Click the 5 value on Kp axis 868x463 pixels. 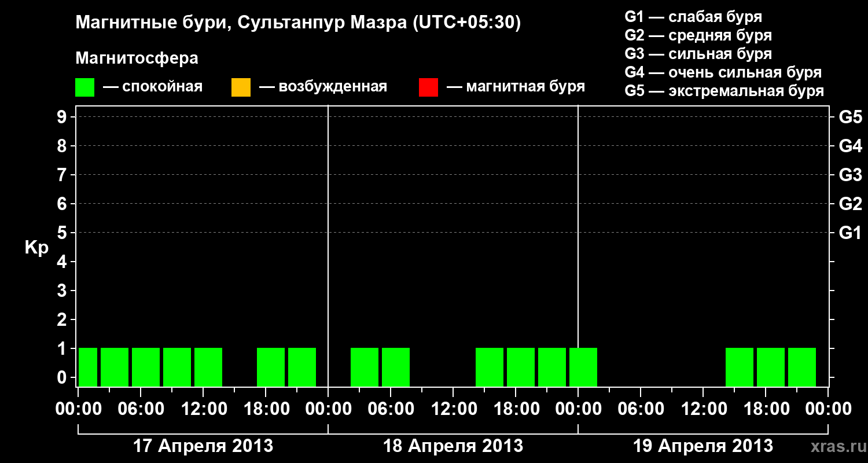click(x=63, y=233)
